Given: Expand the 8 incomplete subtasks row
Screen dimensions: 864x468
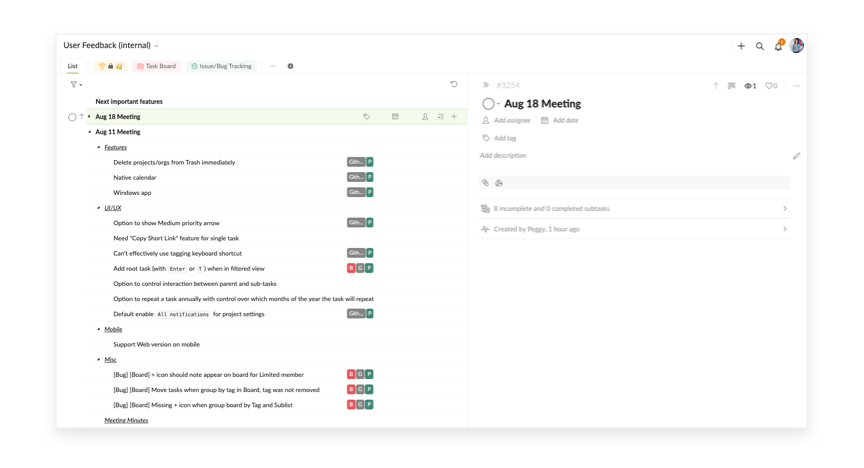Looking at the screenshot, I should [634, 209].
